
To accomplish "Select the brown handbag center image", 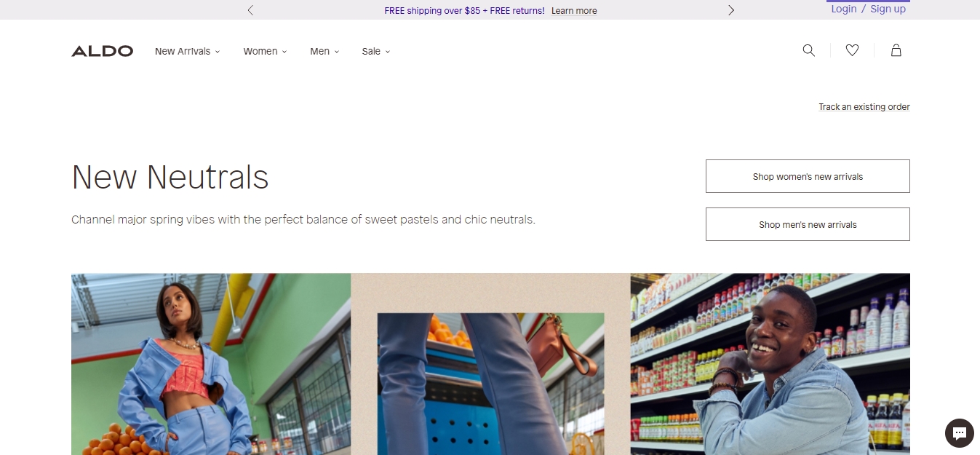I will tap(490, 364).
